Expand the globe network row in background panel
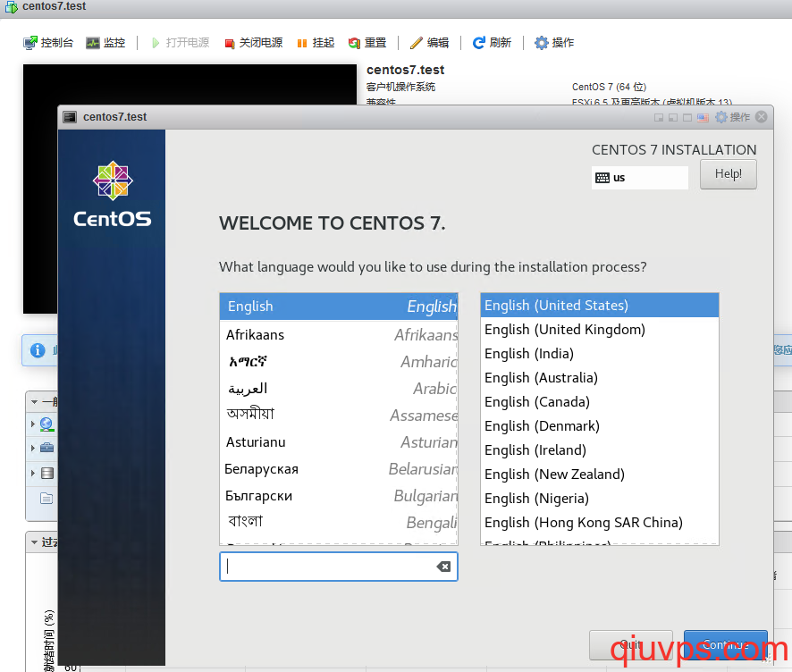Screen dimensions: 792x672 (x=33, y=424)
